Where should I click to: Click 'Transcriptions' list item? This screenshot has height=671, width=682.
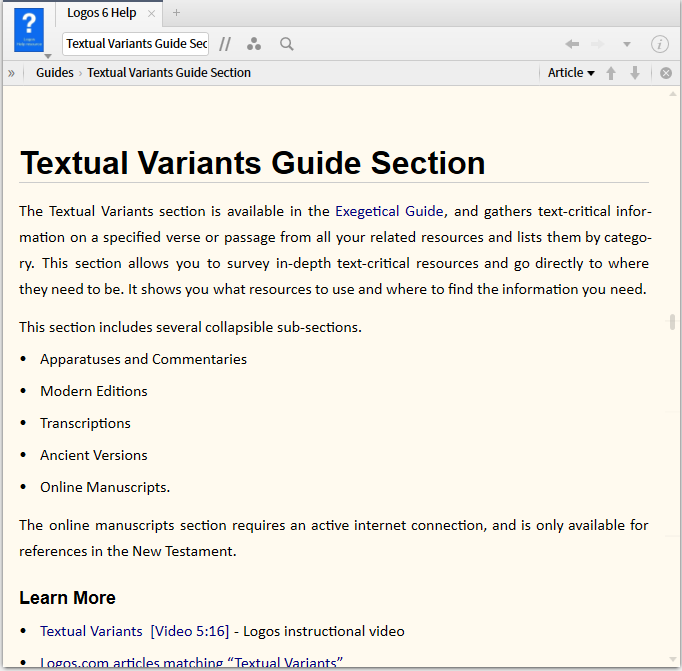(85, 423)
